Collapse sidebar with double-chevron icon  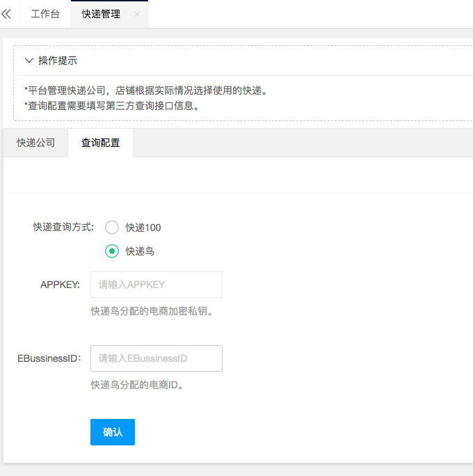coord(6,14)
